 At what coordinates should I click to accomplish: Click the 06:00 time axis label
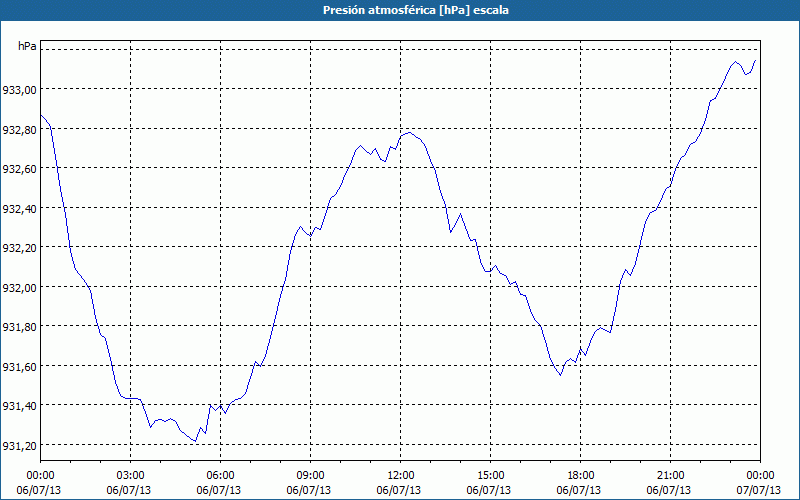coord(220,476)
